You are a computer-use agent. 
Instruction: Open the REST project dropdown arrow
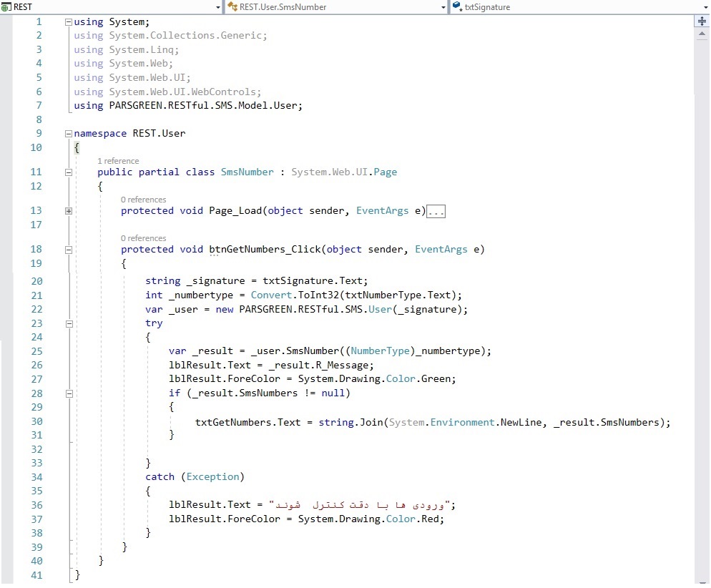click(218, 7)
